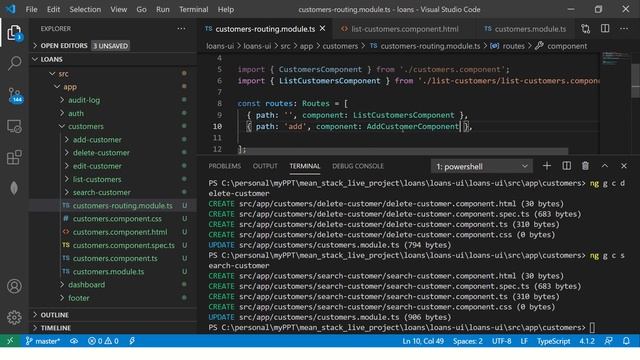Open the Selection menu
Screen dimensions: 640x360
pyautogui.click(x=85, y=9)
